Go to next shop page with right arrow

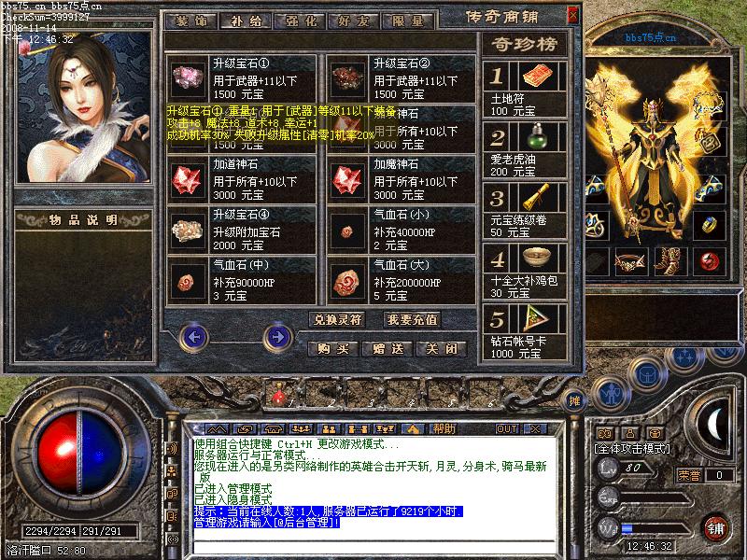tap(277, 334)
